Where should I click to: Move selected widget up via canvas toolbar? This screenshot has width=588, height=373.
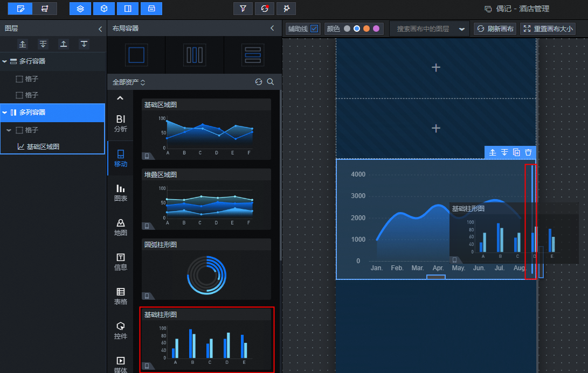tap(493, 152)
